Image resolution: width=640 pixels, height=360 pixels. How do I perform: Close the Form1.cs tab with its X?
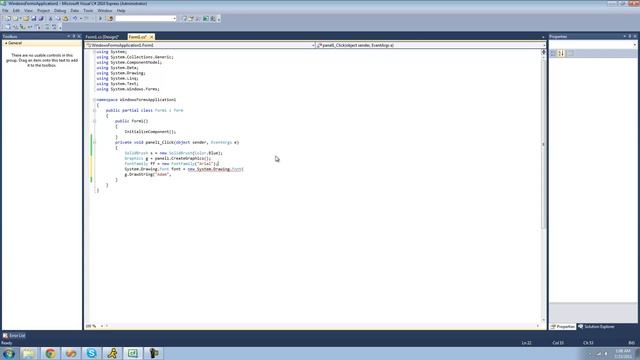point(151,37)
